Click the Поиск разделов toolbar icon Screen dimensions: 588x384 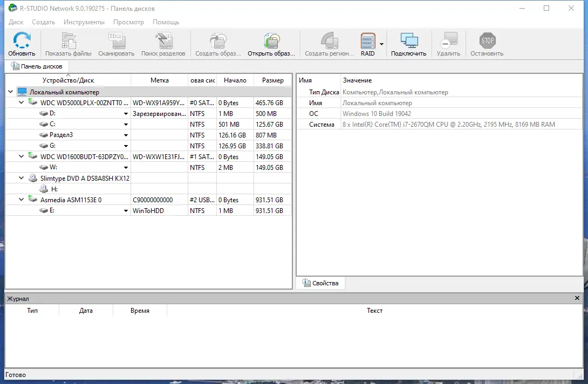coord(163,40)
